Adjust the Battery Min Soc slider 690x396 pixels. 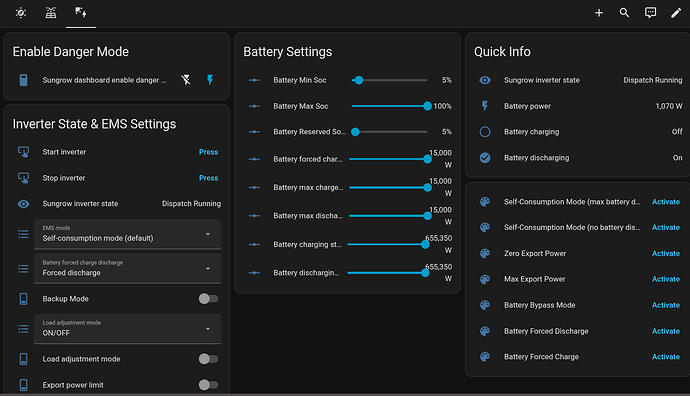coord(389,80)
